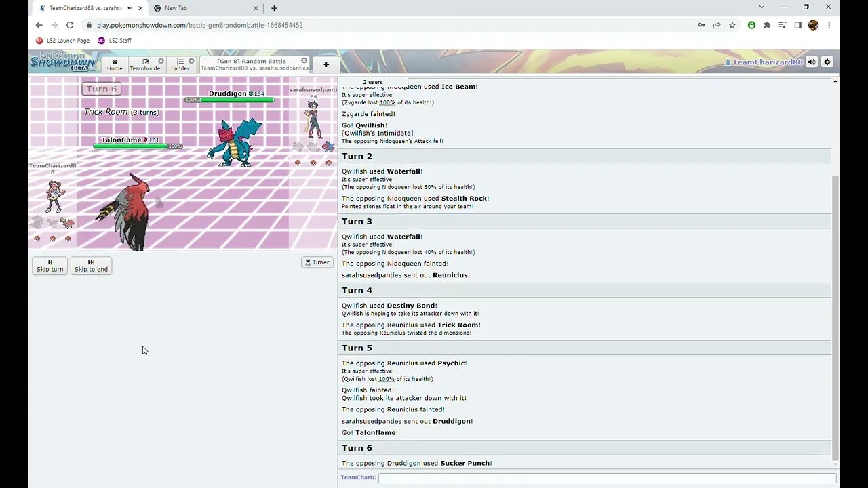Open the saved passwords key icon

(701, 25)
